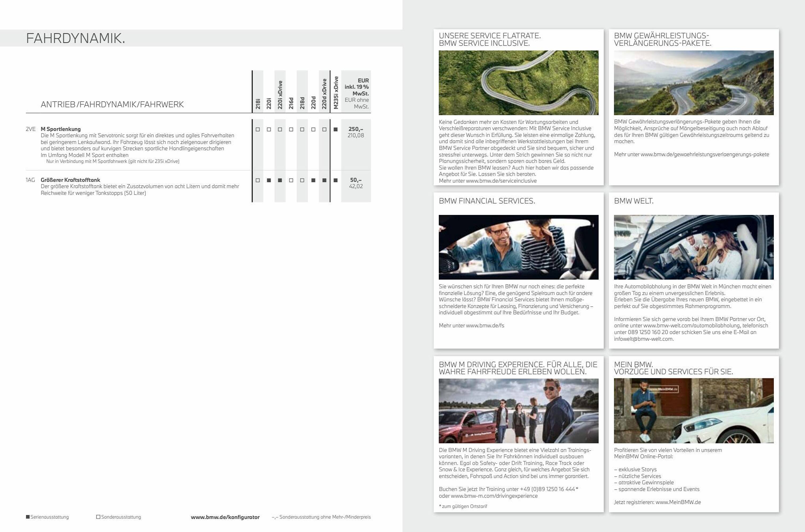Click the EUR inkl. 19% MwSt. header
The image size is (805, 532).
point(356,87)
